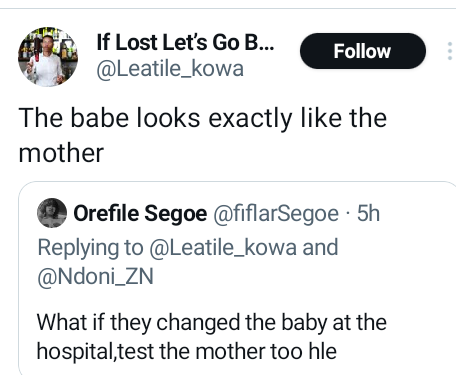Visit the @fiflarSegoe handle
This screenshot has width=456, height=375.
276,214
